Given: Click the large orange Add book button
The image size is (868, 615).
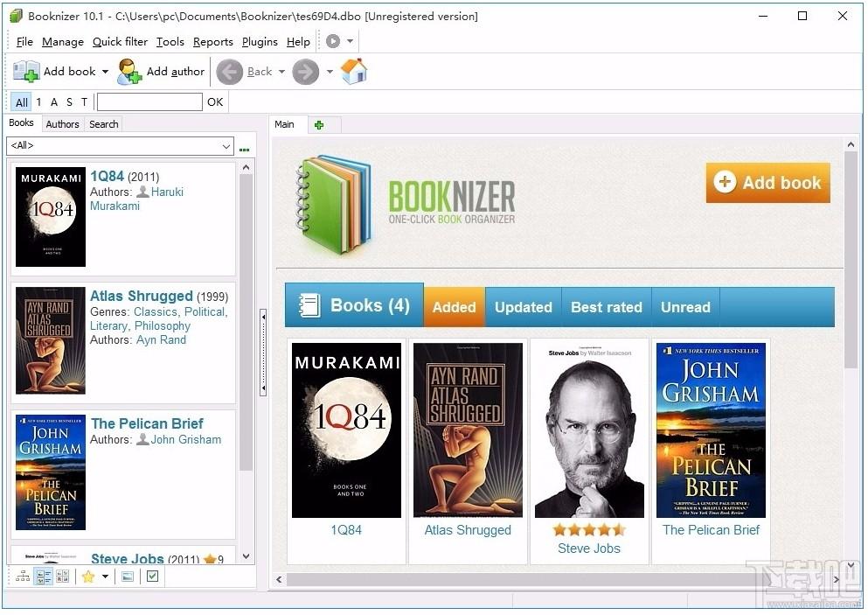Looking at the screenshot, I should (767, 183).
